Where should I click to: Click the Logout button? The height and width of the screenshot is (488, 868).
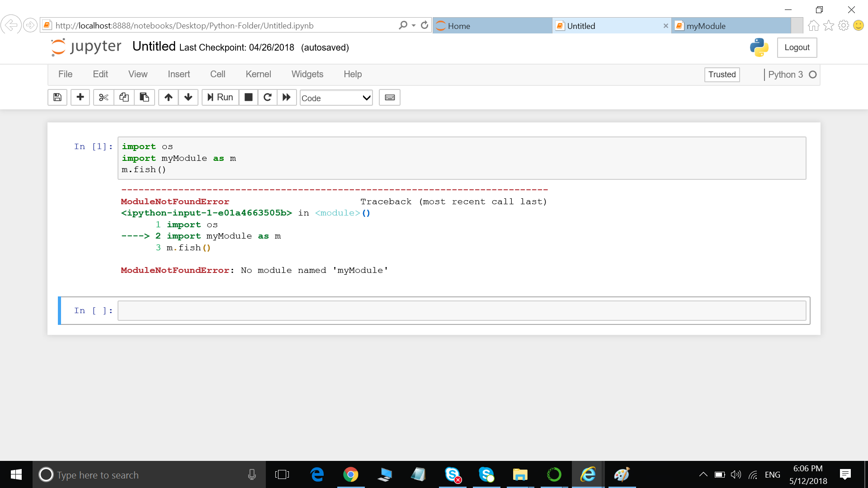pos(797,47)
